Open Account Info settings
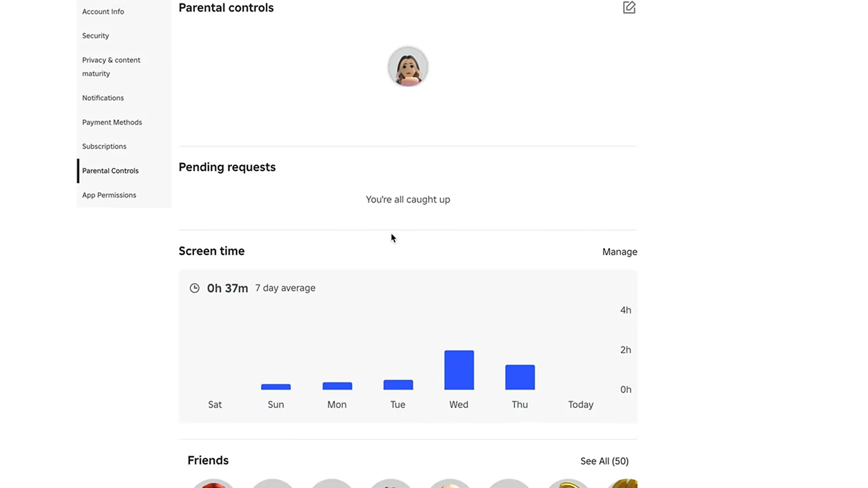 103,11
